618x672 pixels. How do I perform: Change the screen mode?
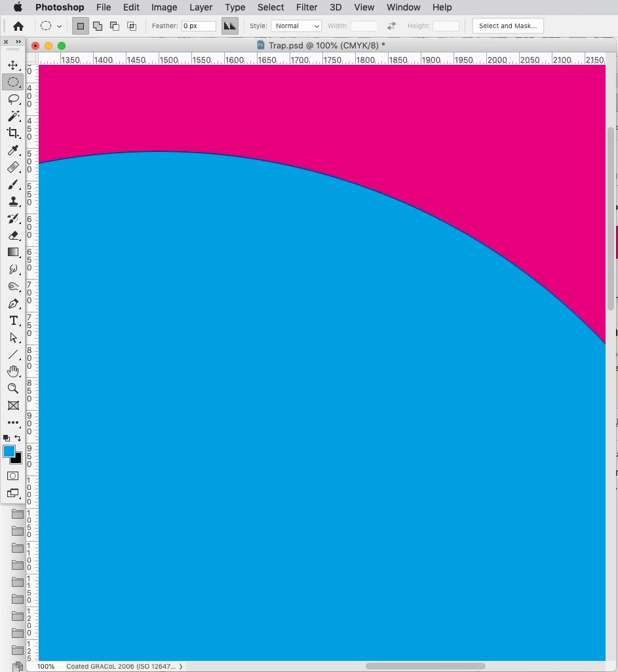coord(13,493)
